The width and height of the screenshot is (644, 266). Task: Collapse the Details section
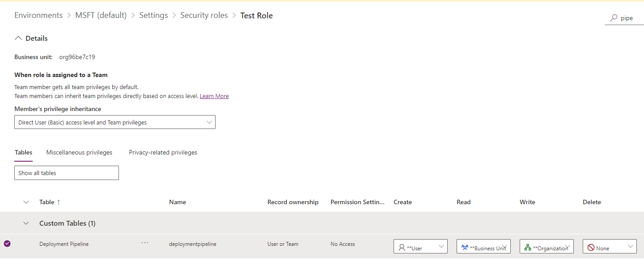[x=18, y=38]
